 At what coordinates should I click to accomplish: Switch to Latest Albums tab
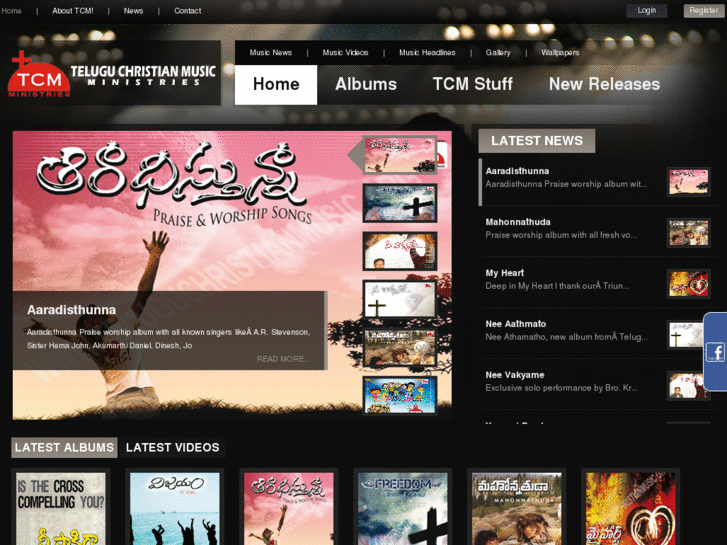(64, 448)
